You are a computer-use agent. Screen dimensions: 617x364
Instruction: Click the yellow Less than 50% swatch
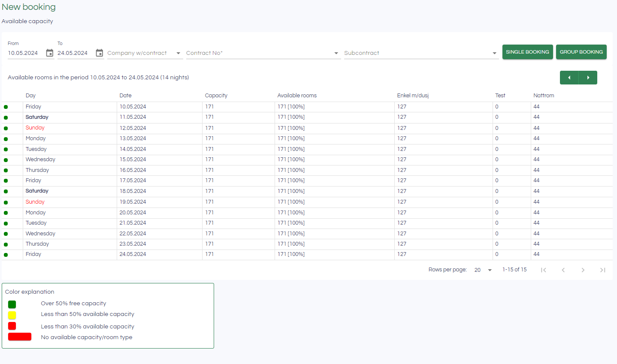[x=12, y=315]
